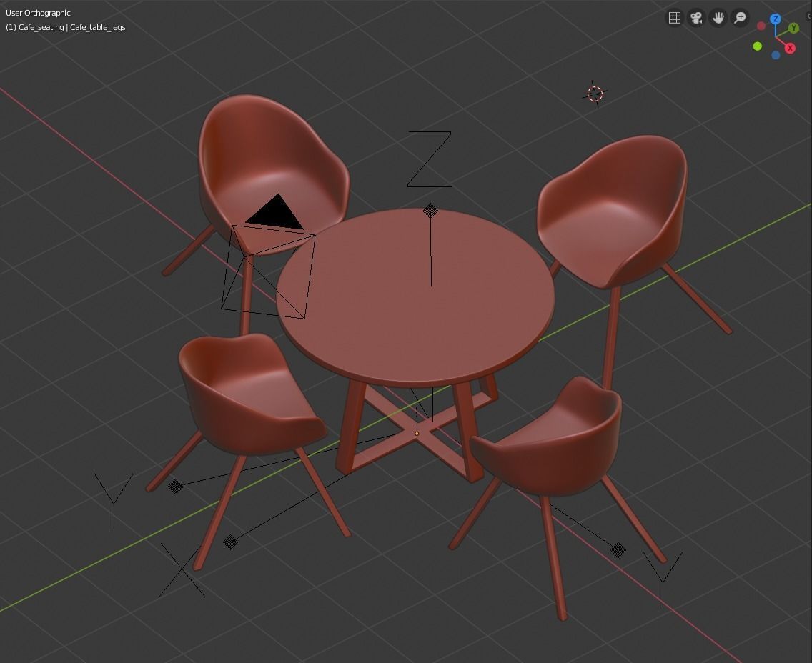The height and width of the screenshot is (663, 812).
Task: Click the empty diamond near right Y letter
Action: click(x=618, y=549)
